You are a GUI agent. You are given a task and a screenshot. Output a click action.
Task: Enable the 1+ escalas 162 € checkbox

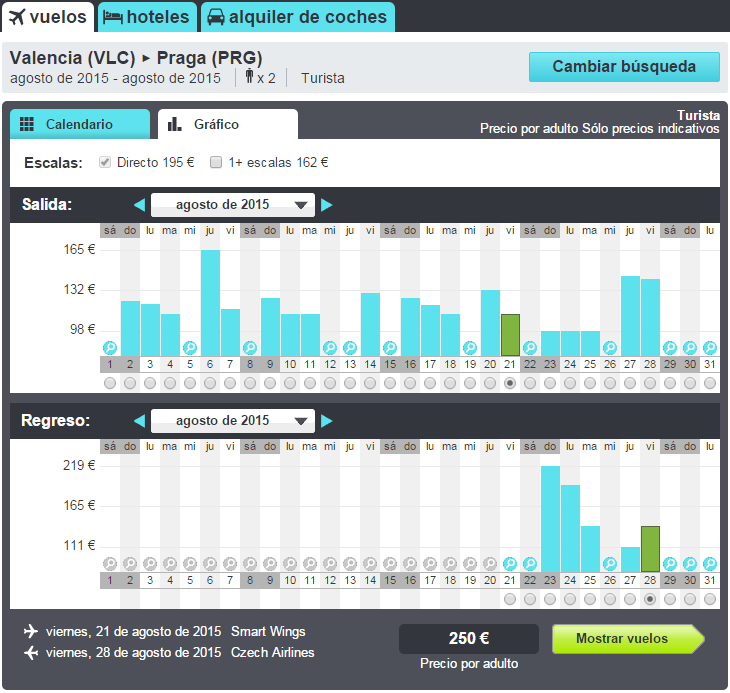[x=216, y=162]
